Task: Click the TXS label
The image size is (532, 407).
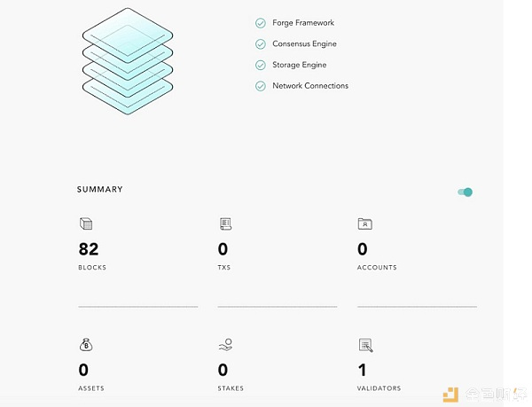Action: click(224, 267)
